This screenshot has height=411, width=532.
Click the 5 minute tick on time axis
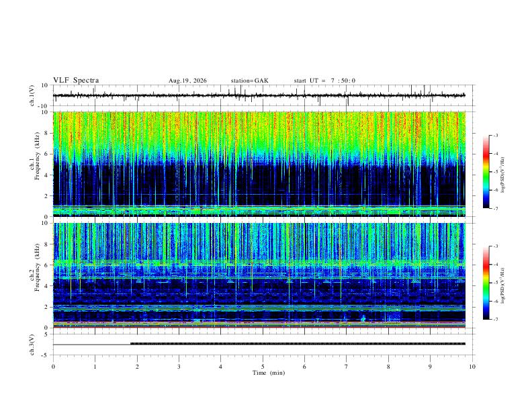click(263, 367)
